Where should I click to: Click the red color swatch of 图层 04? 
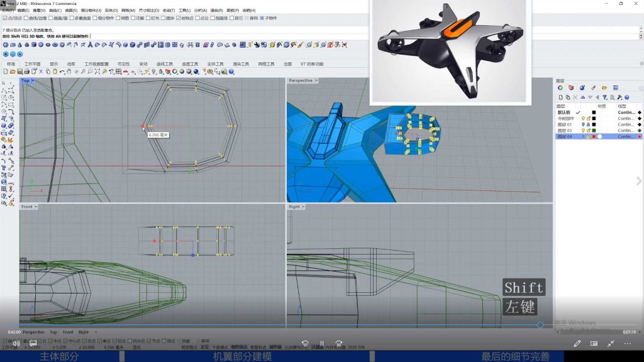(x=594, y=136)
